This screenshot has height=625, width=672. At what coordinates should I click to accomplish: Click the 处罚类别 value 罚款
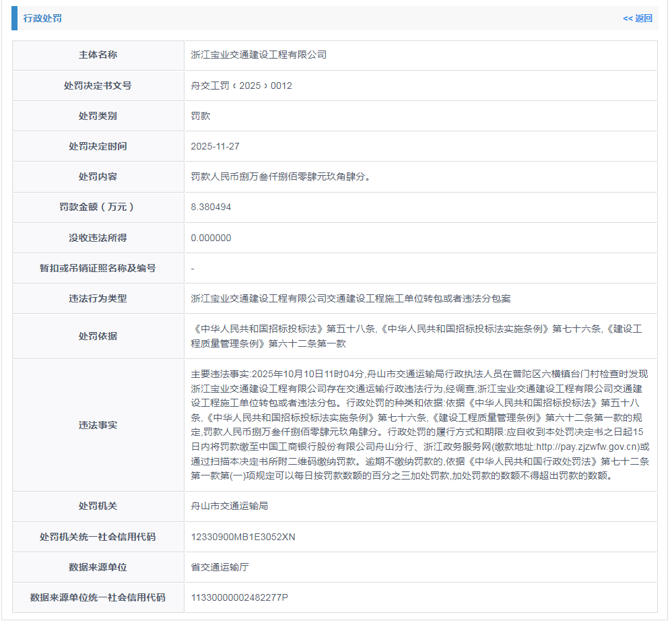coord(201,116)
